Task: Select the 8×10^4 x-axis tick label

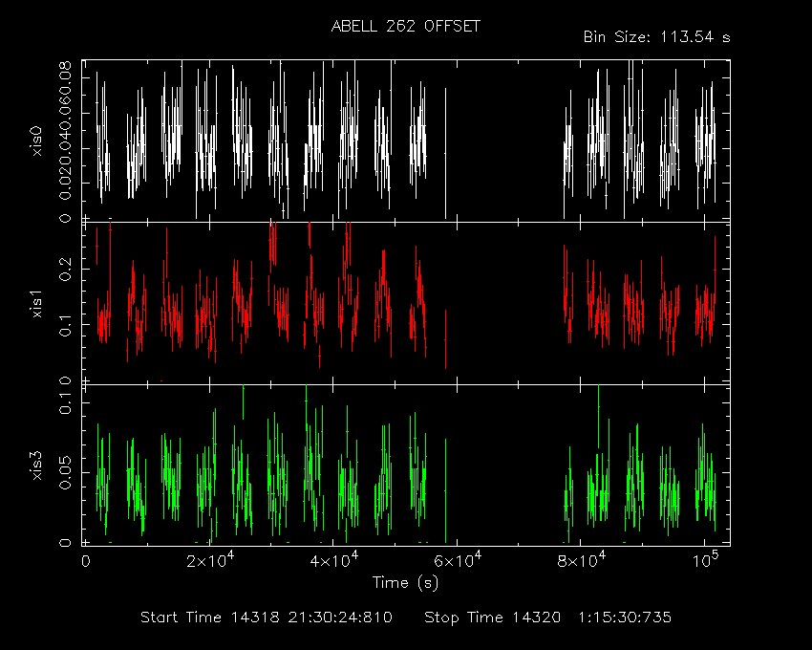Action: [582, 560]
